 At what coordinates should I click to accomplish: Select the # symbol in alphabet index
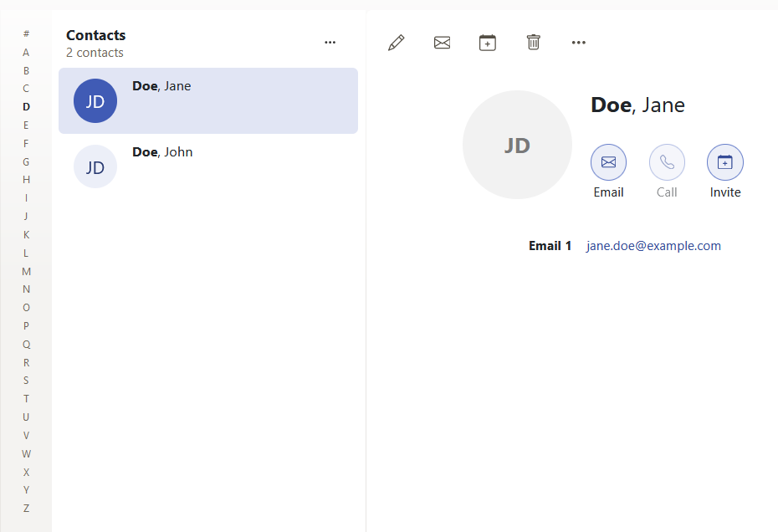pyautogui.click(x=26, y=33)
